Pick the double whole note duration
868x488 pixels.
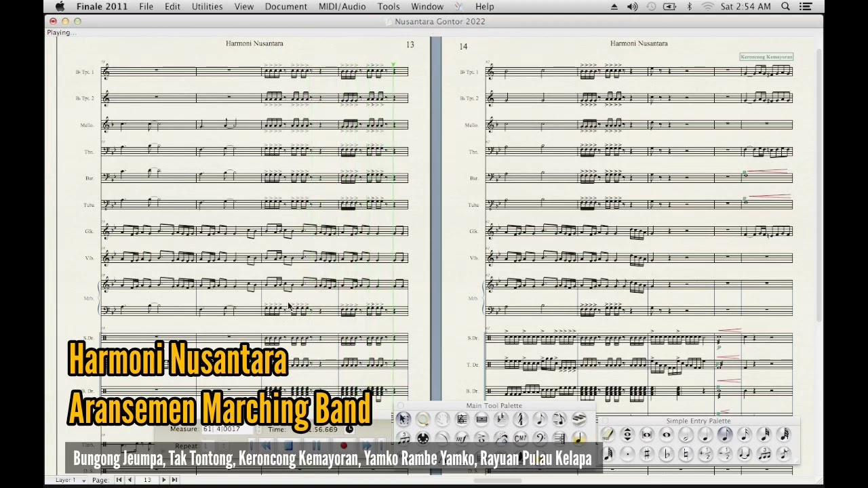pos(647,434)
